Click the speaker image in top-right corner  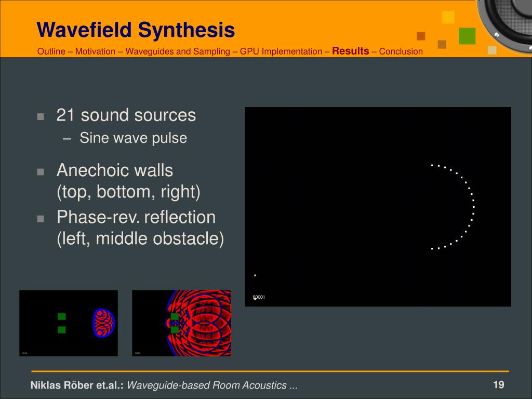(x=504, y=25)
